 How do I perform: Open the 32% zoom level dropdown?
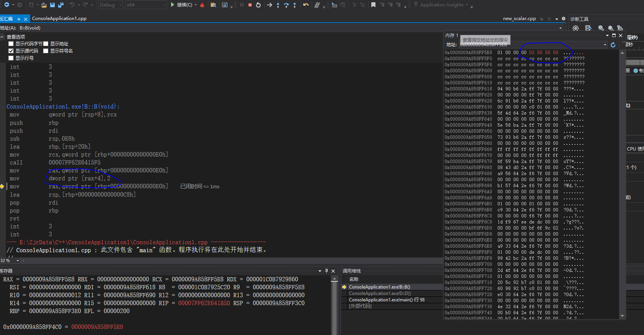pyautogui.click(x=17, y=261)
